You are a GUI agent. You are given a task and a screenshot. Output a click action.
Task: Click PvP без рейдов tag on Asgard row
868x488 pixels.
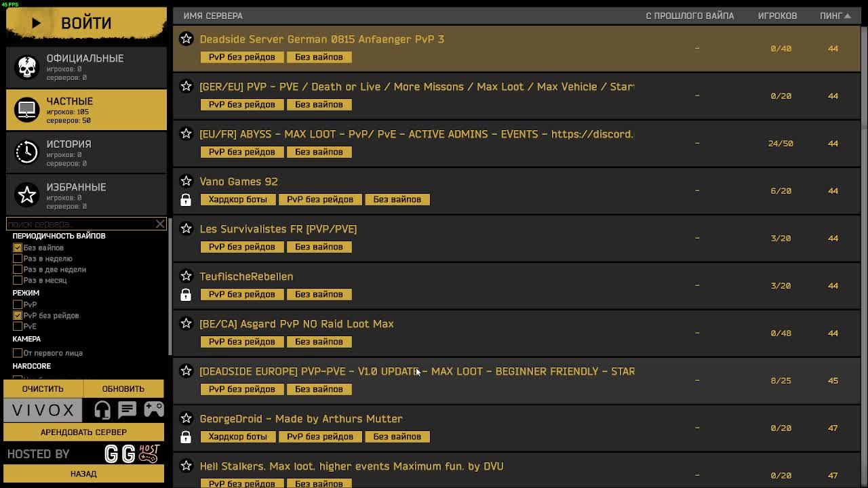(241, 342)
